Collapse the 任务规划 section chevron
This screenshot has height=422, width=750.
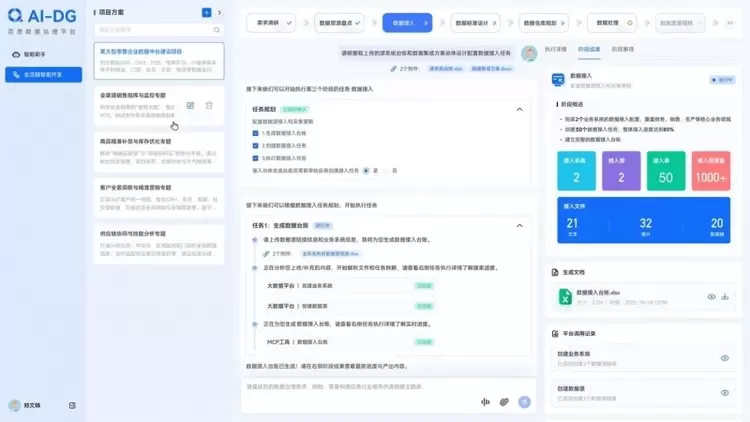pos(519,110)
